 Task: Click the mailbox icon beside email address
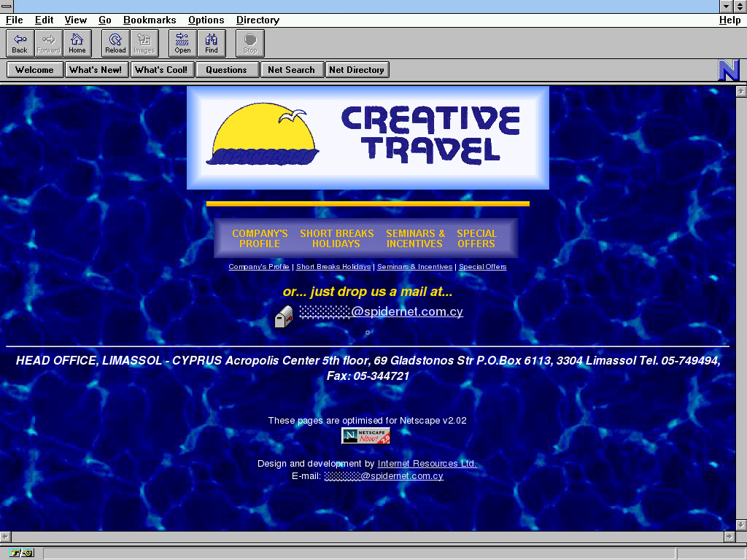tap(284, 316)
